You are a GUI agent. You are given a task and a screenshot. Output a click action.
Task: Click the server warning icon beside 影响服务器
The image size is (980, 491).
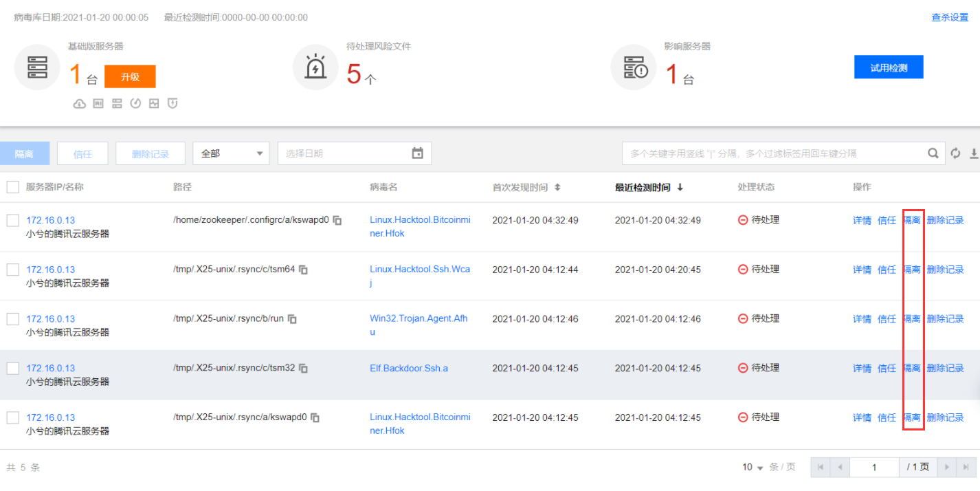point(634,67)
